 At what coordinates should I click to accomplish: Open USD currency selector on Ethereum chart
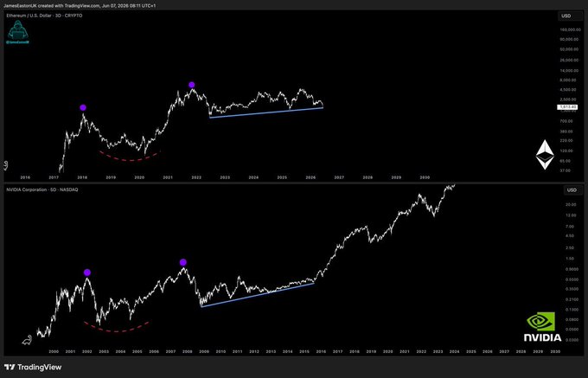point(570,16)
